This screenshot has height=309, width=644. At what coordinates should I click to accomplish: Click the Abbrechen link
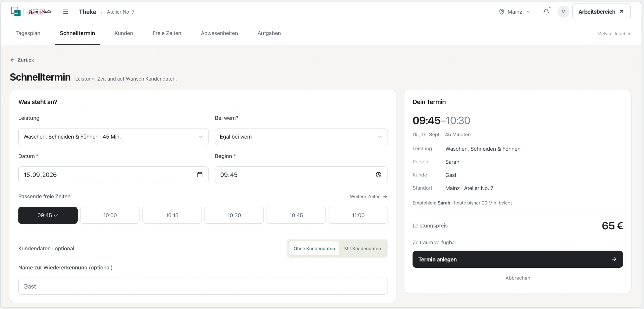tap(518, 278)
